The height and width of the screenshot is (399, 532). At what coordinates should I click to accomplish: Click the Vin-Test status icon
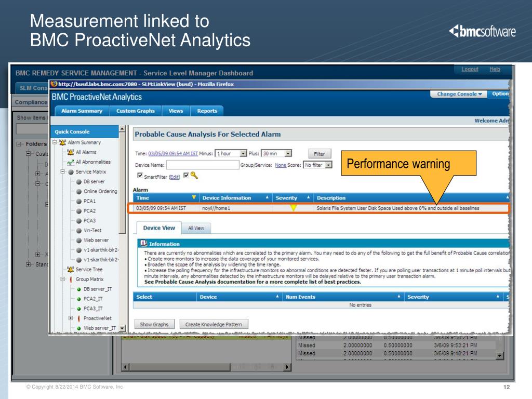pyautogui.click(x=79, y=230)
